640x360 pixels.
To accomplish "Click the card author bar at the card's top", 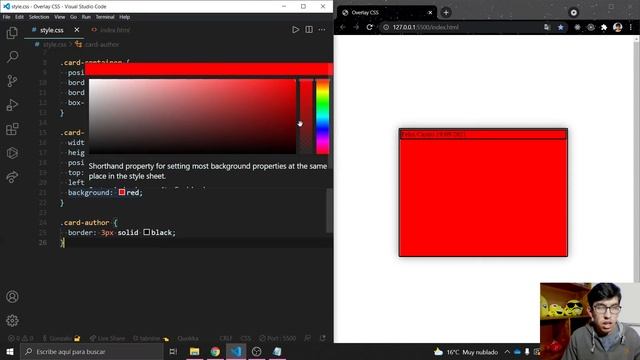I will coord(483,134).
